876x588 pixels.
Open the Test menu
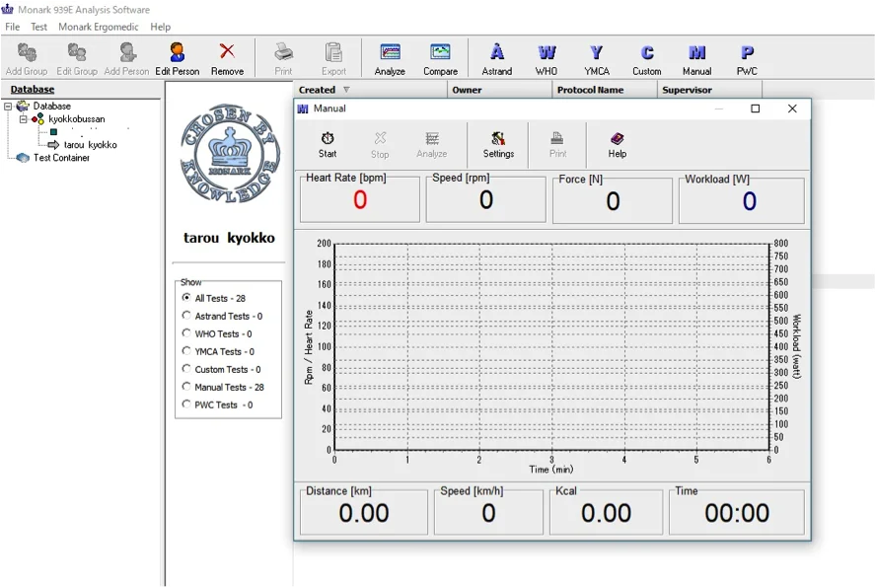[x=37, y=27]
